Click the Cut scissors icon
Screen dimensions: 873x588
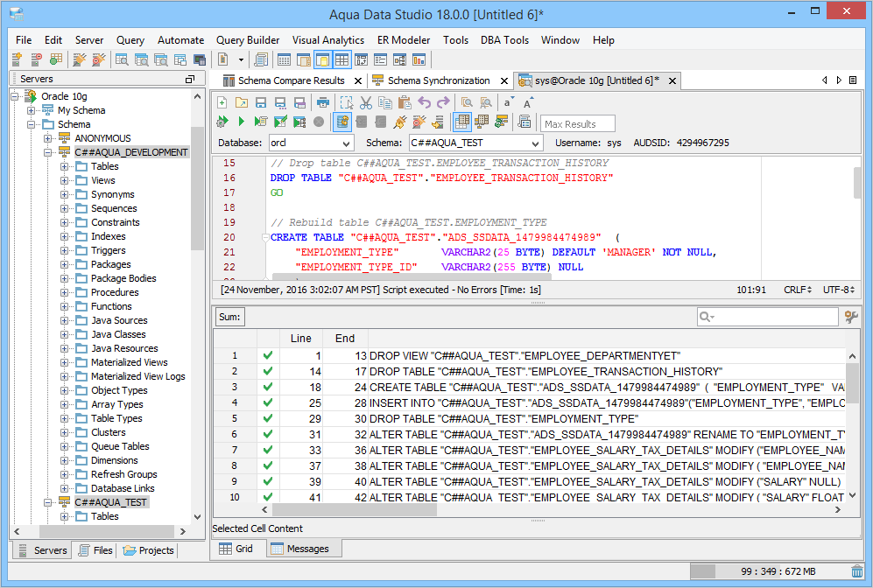pyautogui.click(x=367, y=102)
